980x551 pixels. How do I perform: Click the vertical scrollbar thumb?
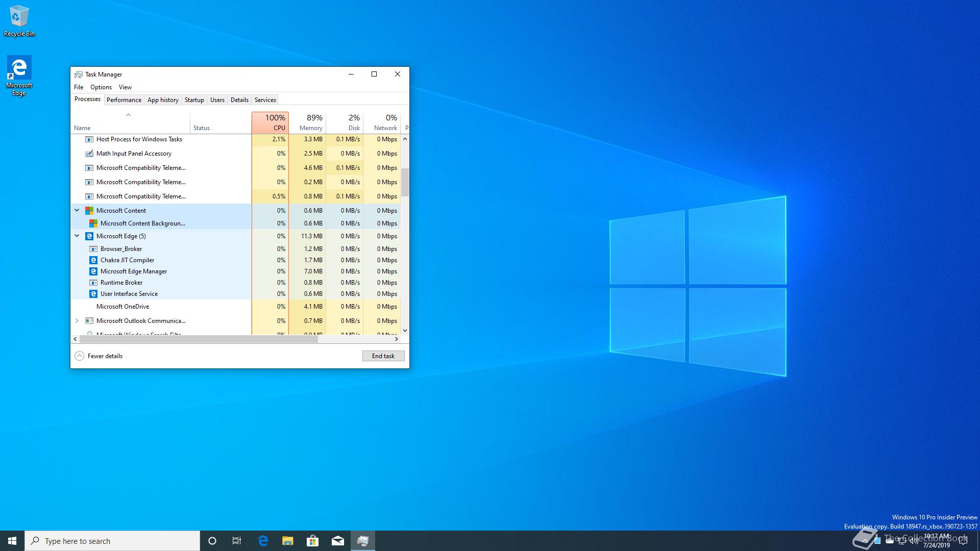[x=405, y=182]
